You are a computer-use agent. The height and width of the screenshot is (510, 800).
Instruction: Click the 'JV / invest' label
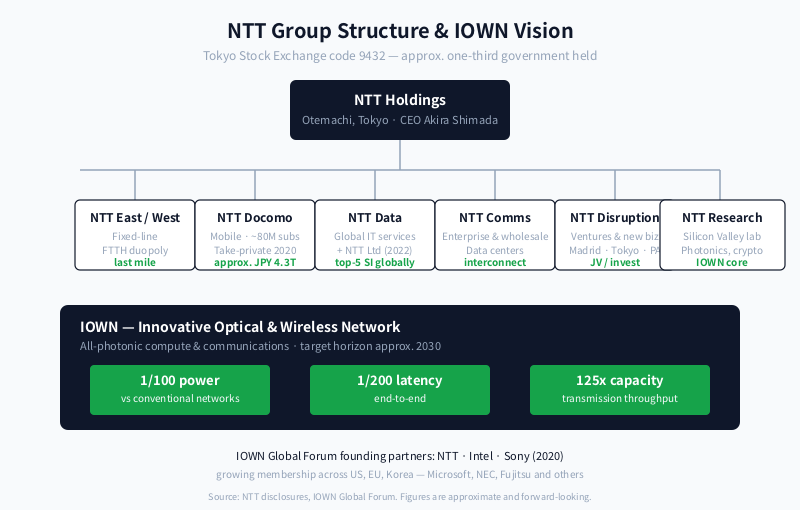(615, 262)
